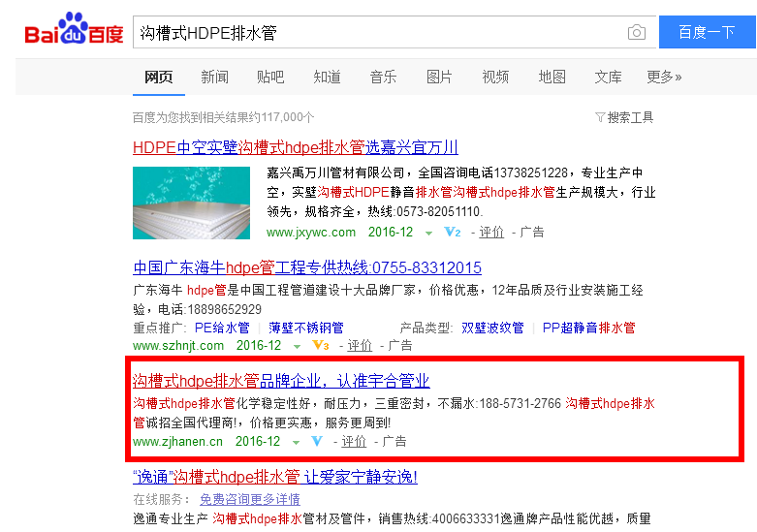Open the PE给水管 promoted link
The image size is (757, 532).
coord(222,328)
